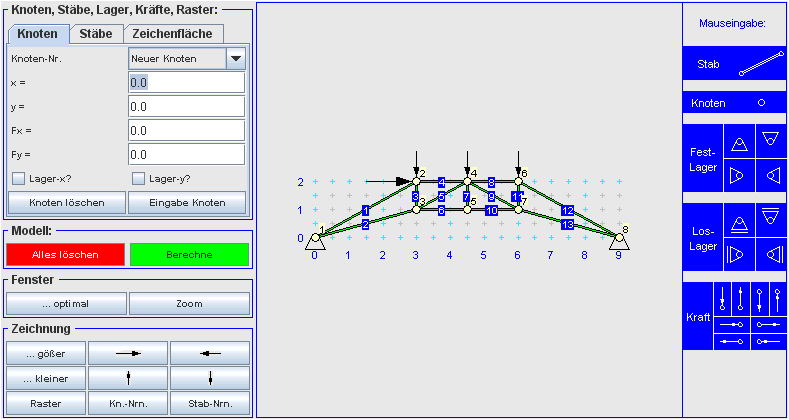This screenshot has width=789, height=420.
Task: Click the left-pointing arrow button in Zeichnung
Action: point(209,353)
